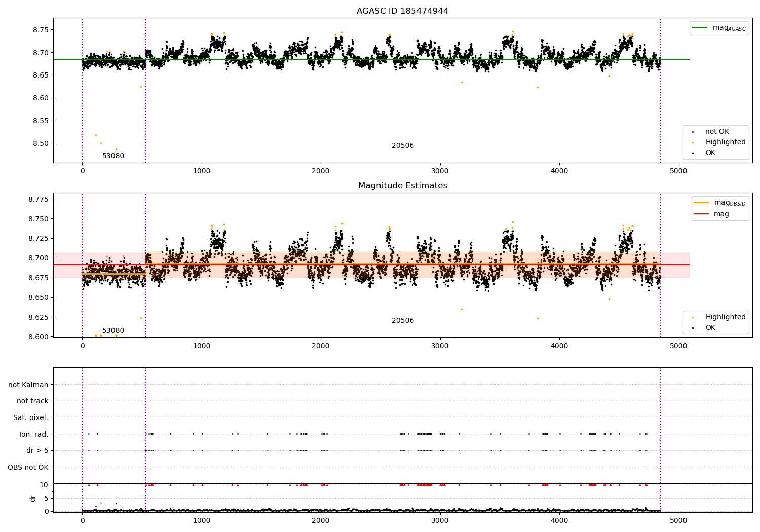Click 'Highlighted' in the Magnitude Estimates legend
The image size is (760, 532).
725,317
